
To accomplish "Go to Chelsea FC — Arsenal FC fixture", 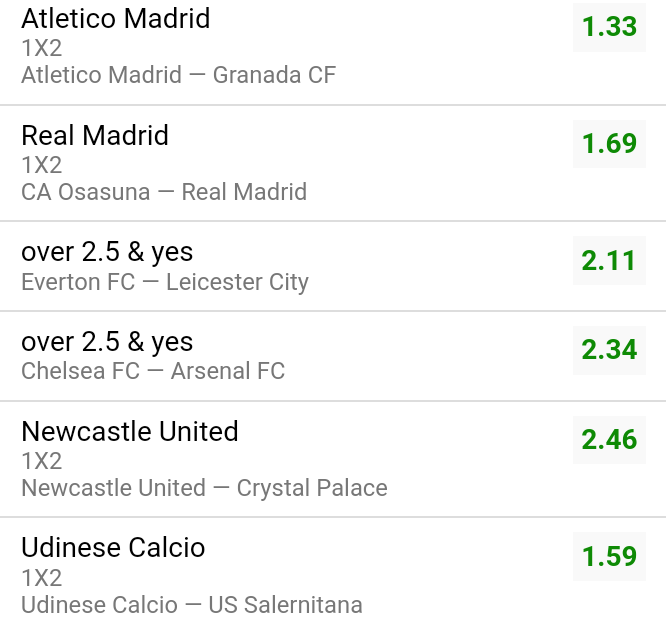I will [x=153, y=372].
